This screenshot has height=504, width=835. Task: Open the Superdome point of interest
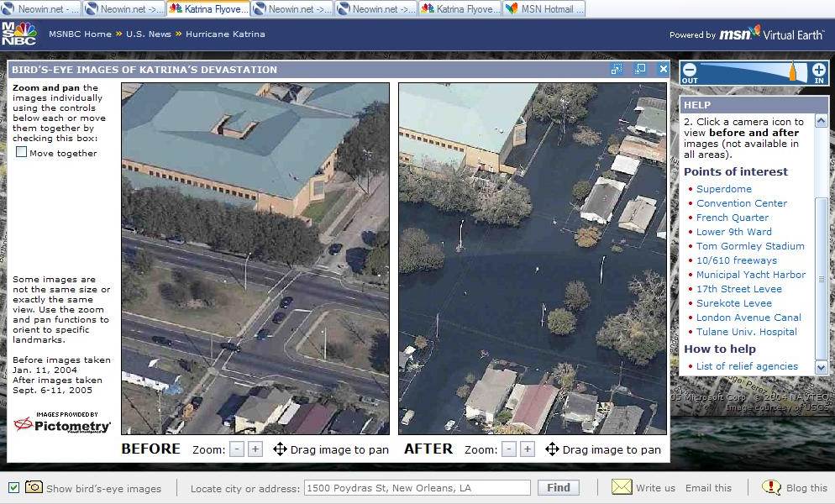(x=723, y=188)
